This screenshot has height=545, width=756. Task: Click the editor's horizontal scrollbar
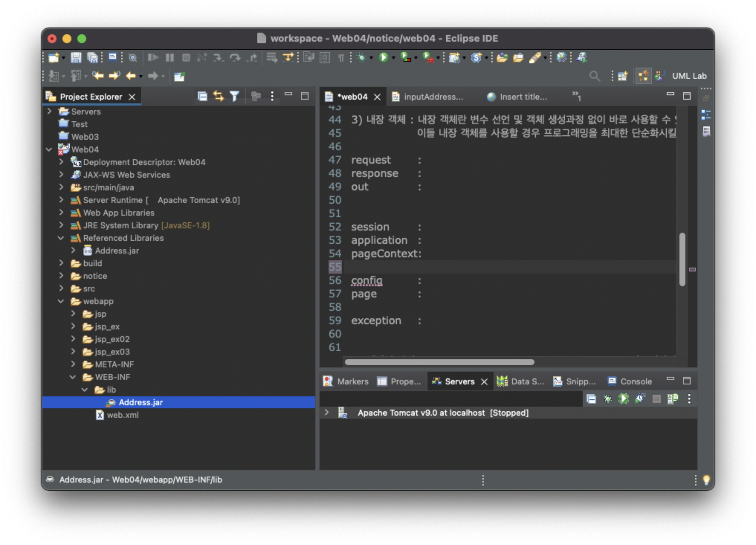[x=439, y=362]
